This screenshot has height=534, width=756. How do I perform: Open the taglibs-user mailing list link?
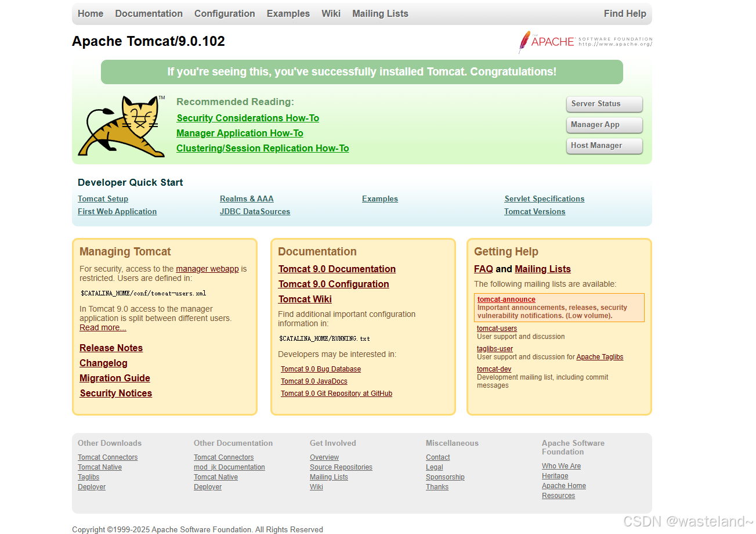click(495, 349)
